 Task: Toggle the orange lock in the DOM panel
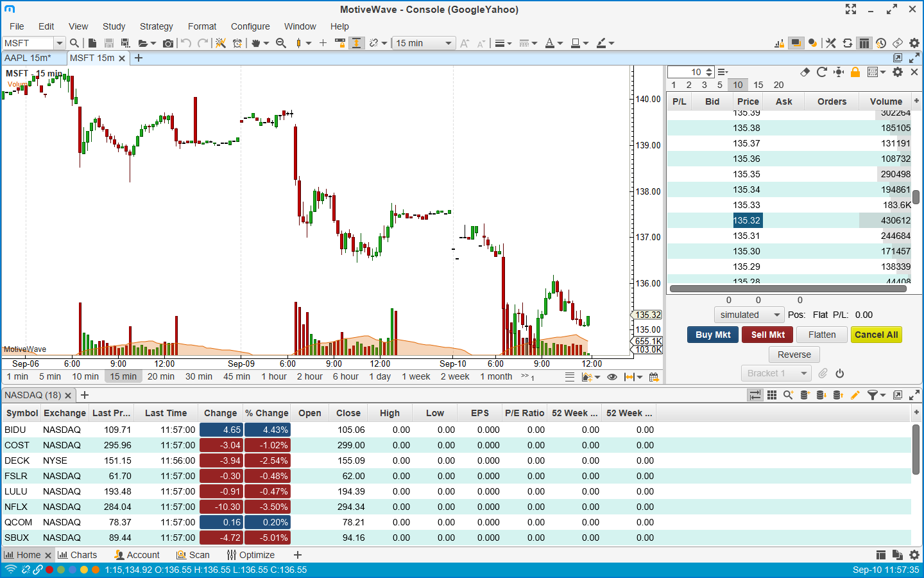click(x=855, y=72)
